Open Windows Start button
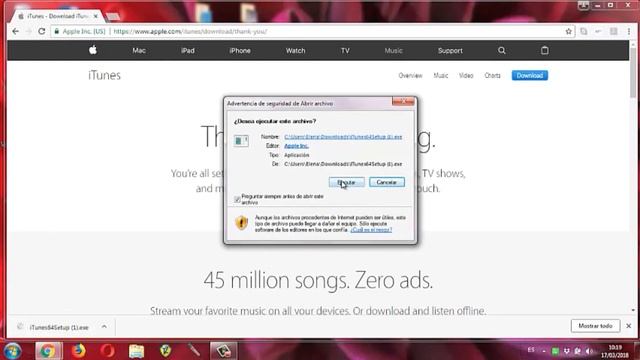 point(12,351)
